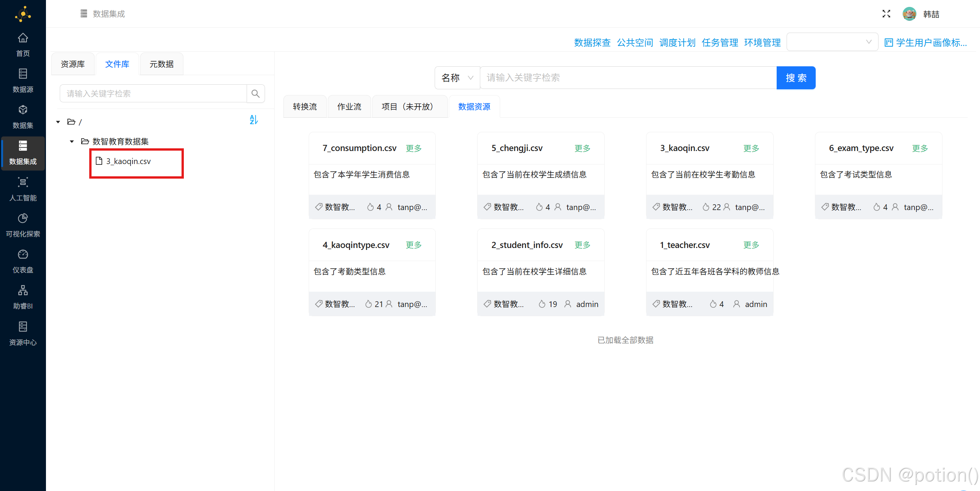Click the 2_student_info.csv card title
The width and height of the screenshot is (980, 491).
(x=527, y=245)
